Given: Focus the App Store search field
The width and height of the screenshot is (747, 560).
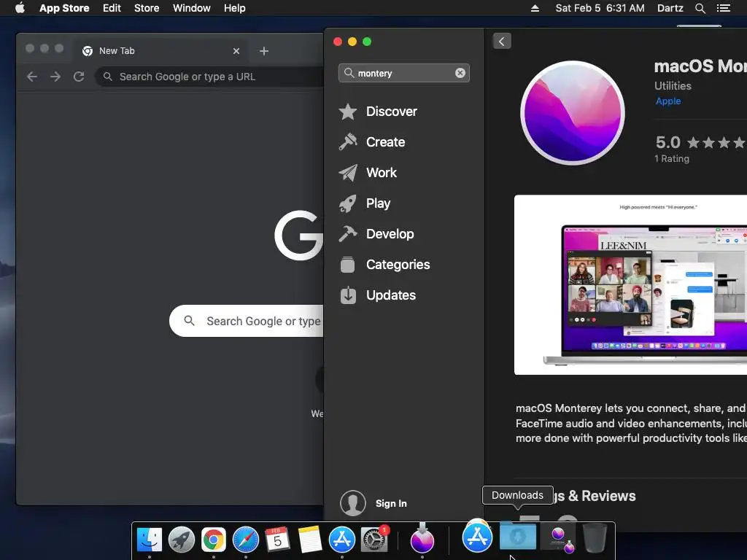Looking at the screenshot, I should coord(404,73).
